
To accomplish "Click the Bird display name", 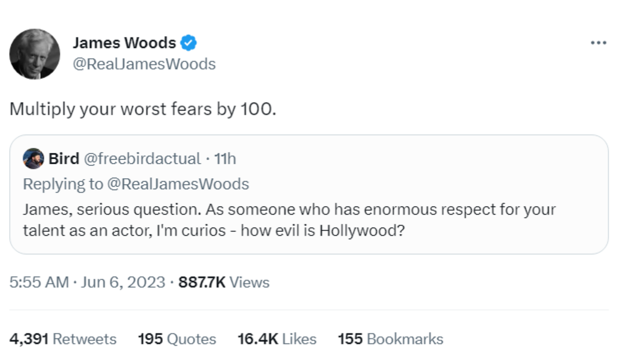I will (64, 159).
